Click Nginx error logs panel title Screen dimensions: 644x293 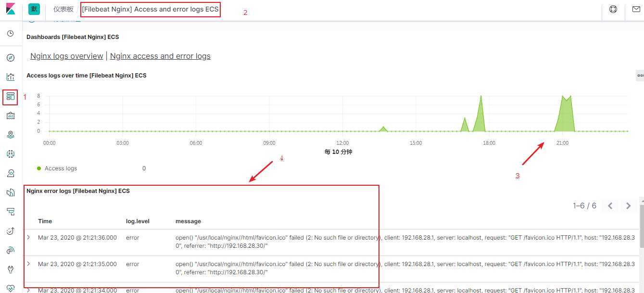pos(78,191)
